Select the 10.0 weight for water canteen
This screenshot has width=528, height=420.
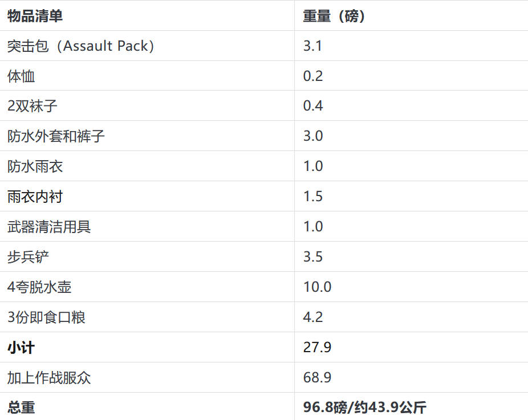click(x=317, y=287)
